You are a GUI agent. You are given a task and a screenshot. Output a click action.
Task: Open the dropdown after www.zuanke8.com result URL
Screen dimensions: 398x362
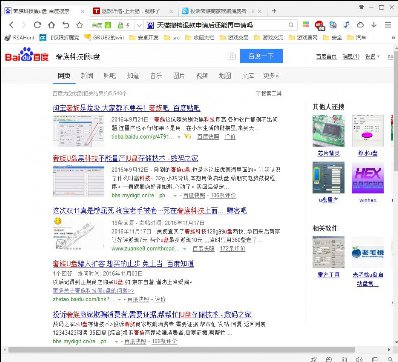(185, 249)
